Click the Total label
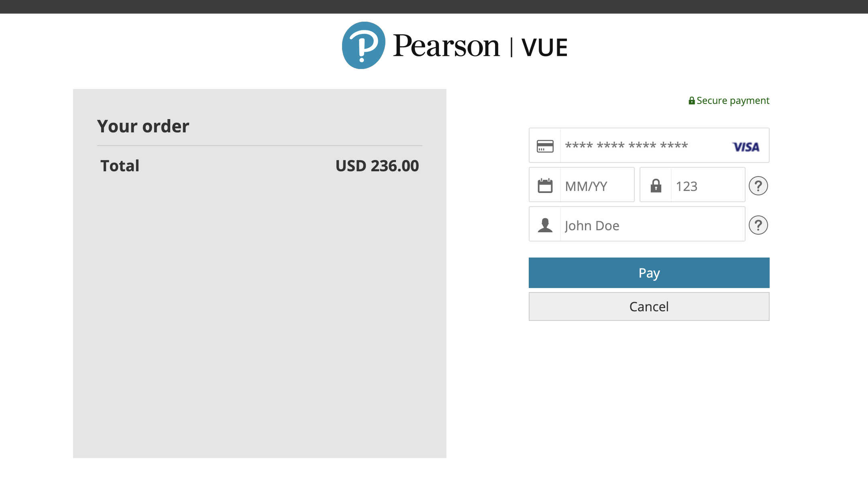This screenshot has height=487, width=868. point(120,166)
